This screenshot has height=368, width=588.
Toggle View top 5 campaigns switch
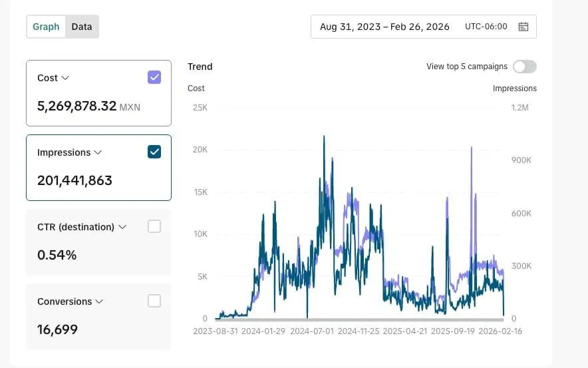pyautogui.click(x=524, y=67)
